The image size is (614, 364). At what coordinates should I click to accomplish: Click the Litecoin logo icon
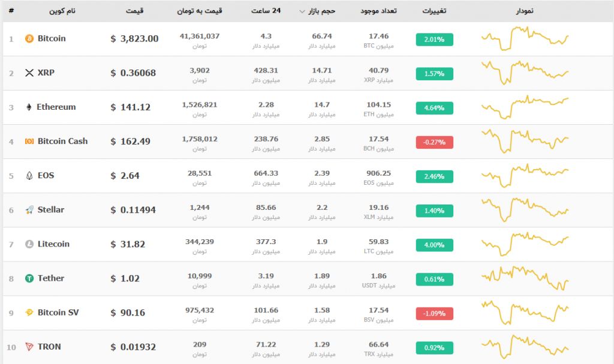point(29,244)
